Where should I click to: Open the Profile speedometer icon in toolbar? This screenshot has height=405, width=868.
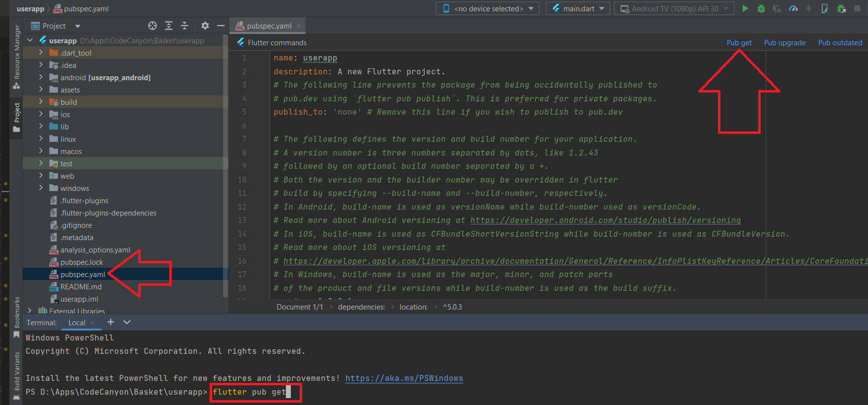point(793,8)
